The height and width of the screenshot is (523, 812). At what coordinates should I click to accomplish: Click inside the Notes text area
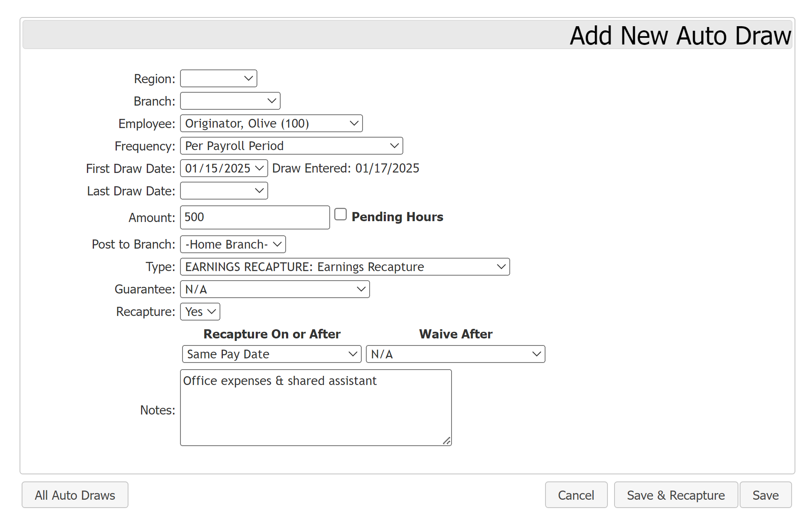[x=316, y=408]
